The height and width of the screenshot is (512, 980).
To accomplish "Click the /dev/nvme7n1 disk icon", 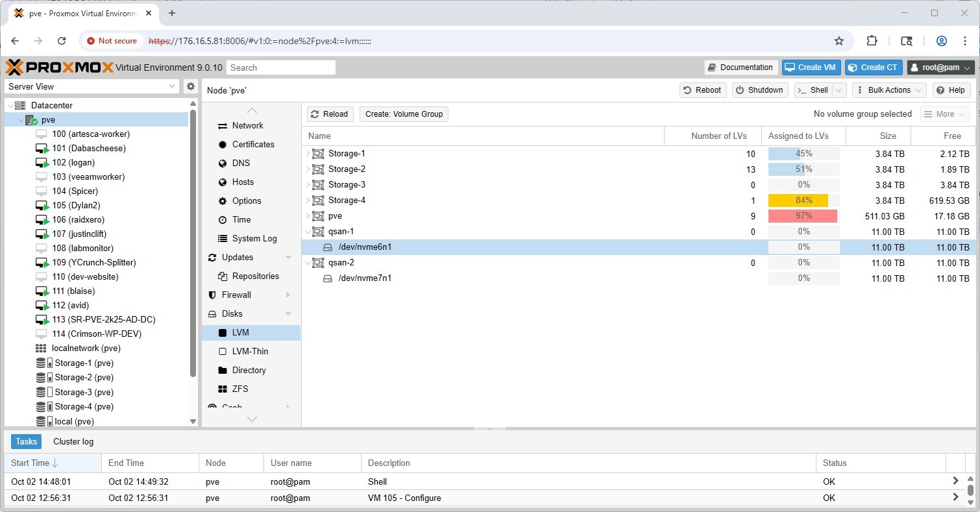I will click(x=328, y=278).
